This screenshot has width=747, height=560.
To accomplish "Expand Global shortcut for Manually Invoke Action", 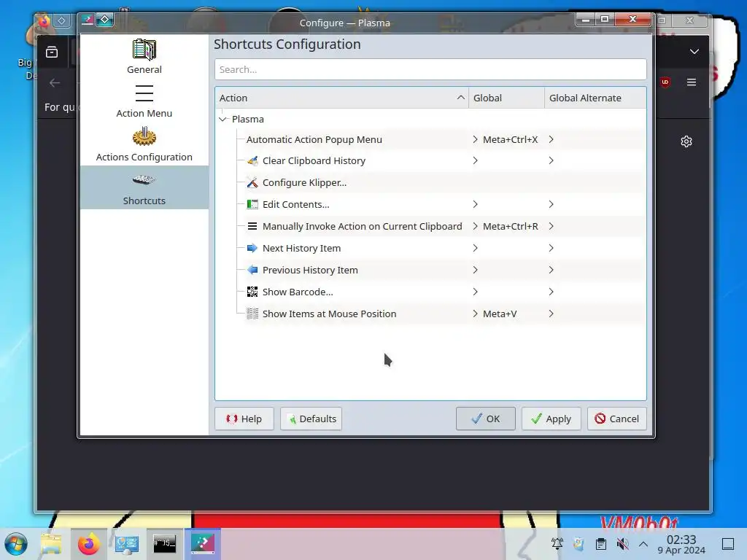I will (x=475, y=226).
